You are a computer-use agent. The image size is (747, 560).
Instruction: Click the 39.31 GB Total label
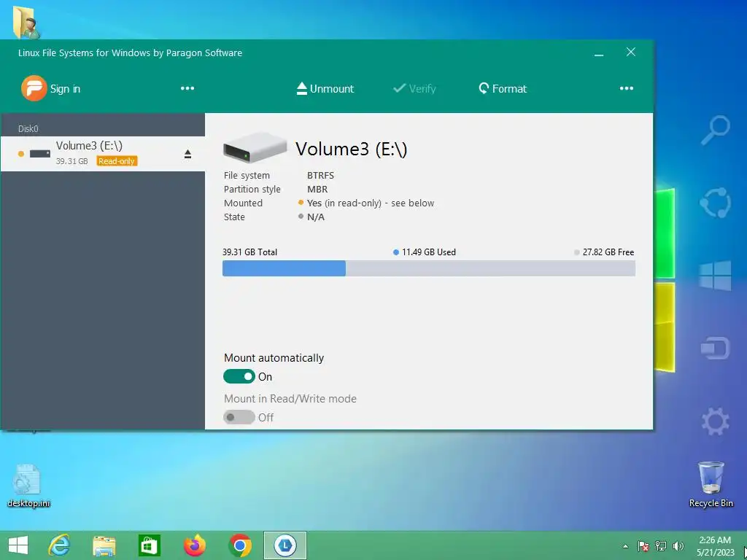249,252
